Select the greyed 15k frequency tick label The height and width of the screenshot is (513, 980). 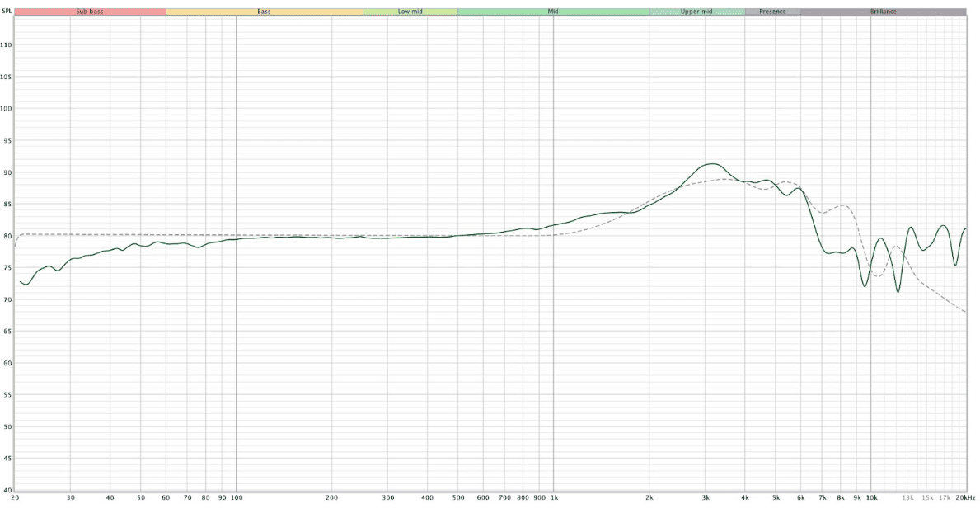click(927, 498)
